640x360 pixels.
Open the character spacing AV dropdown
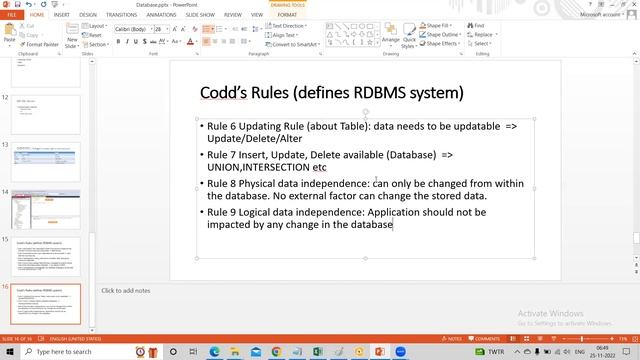pos(163,41)
